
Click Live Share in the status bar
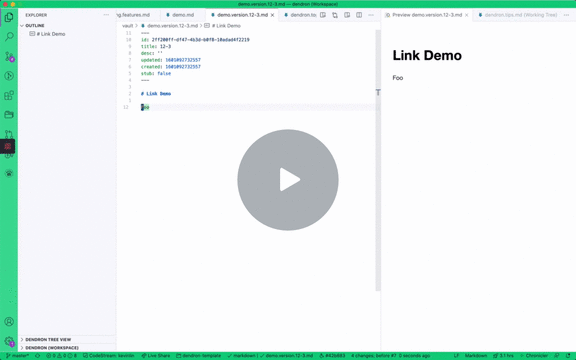(x=156, y=356)
